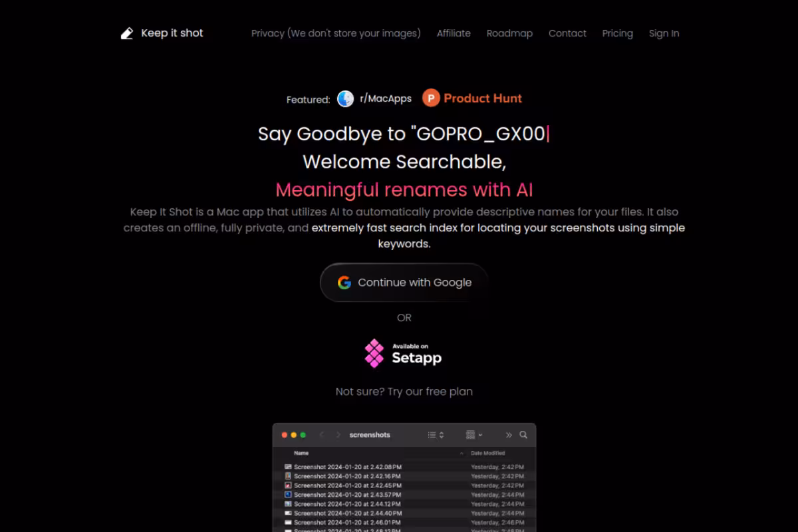Click the Featured: label
Viewport: 798px width, 532px height.
pos(308,100)
